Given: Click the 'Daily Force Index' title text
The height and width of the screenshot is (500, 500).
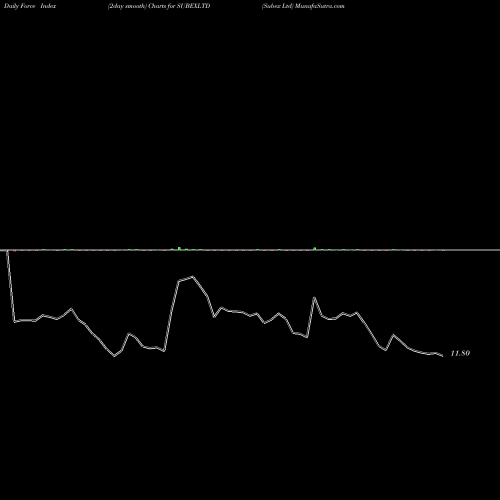Looking at the screenshot, I should (30, 6).
